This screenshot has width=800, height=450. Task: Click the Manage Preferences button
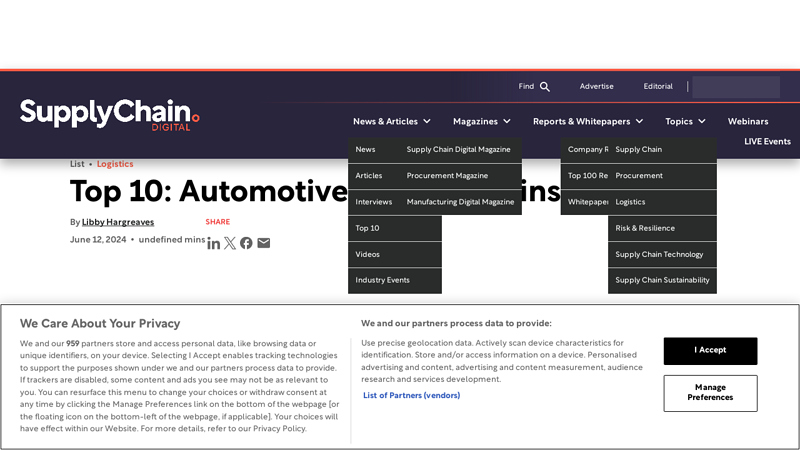tap(710, 393)
